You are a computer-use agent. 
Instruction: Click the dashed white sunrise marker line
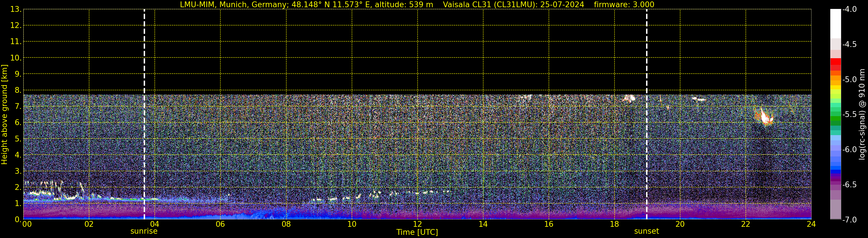coord(144,114)
